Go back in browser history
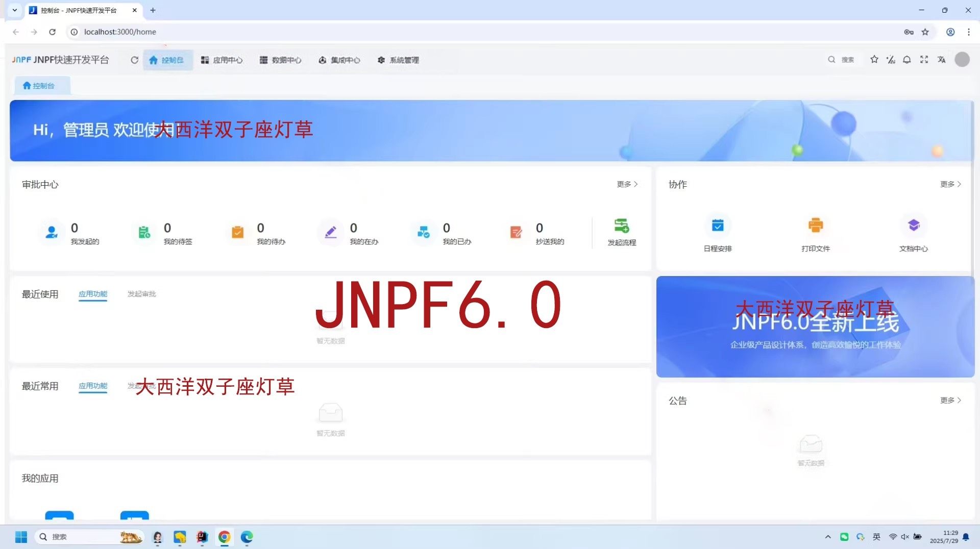Viewport: 980px width, 549px height. point(16,32)
